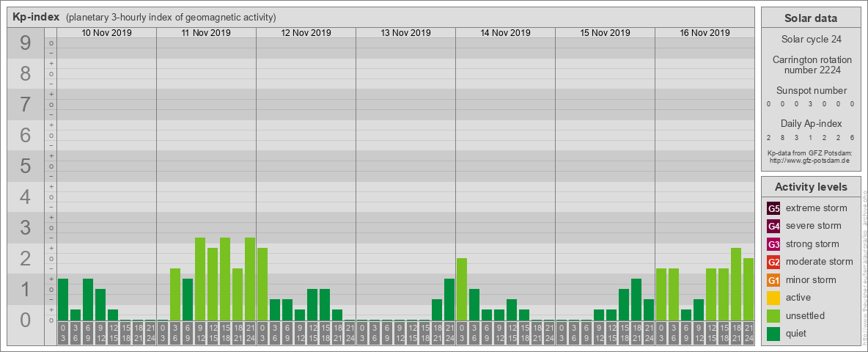Click the 11 Nov 09-12h unsettled bar
Image resolution: width=868 pixels, height=352 pixels.
tap(200, 279)
